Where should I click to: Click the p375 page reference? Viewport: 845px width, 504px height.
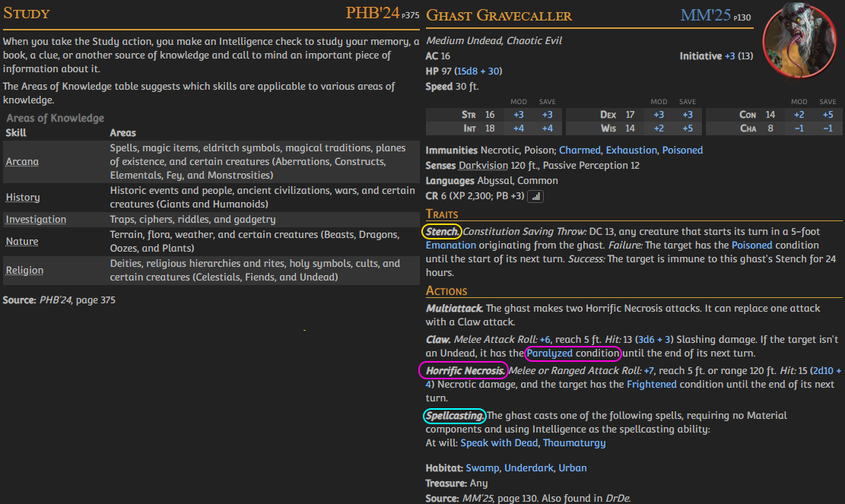(410, 16)
